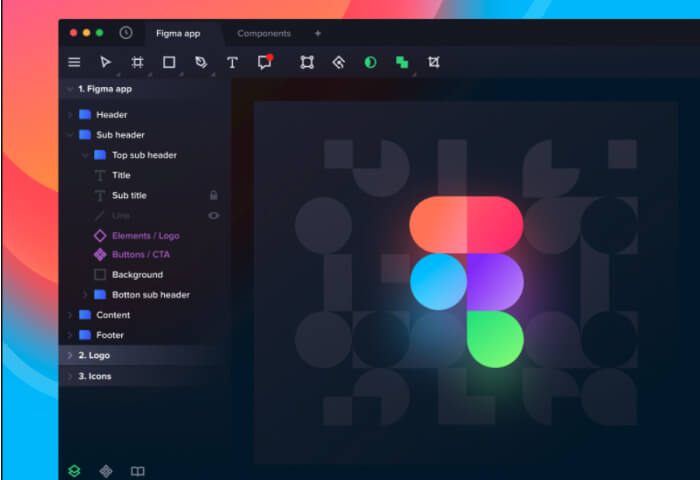Screen dimensions: 700x480
Task: Select the Move arrow tool
Action: pyautogui.click(x=105, y=62)
